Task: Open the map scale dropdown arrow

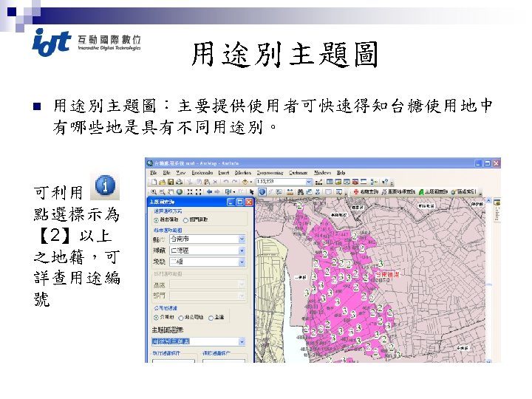Action: (309, 182)
